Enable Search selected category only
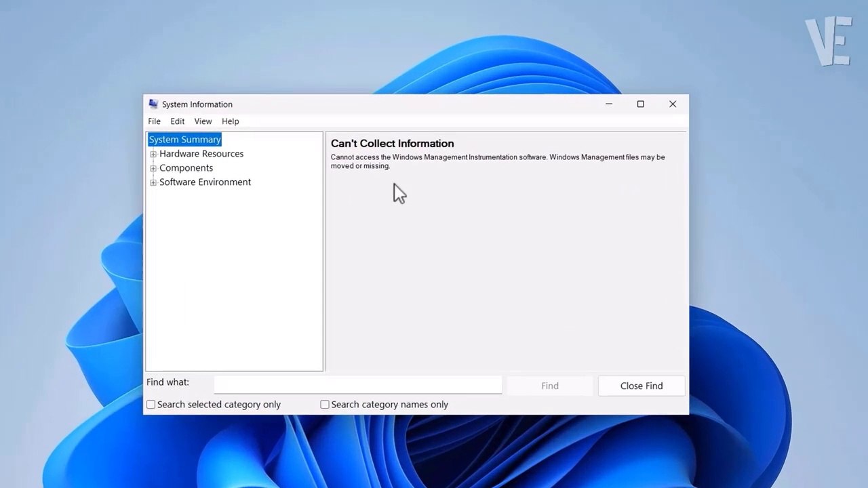This screenshot has width=868, height=488. 151,405
